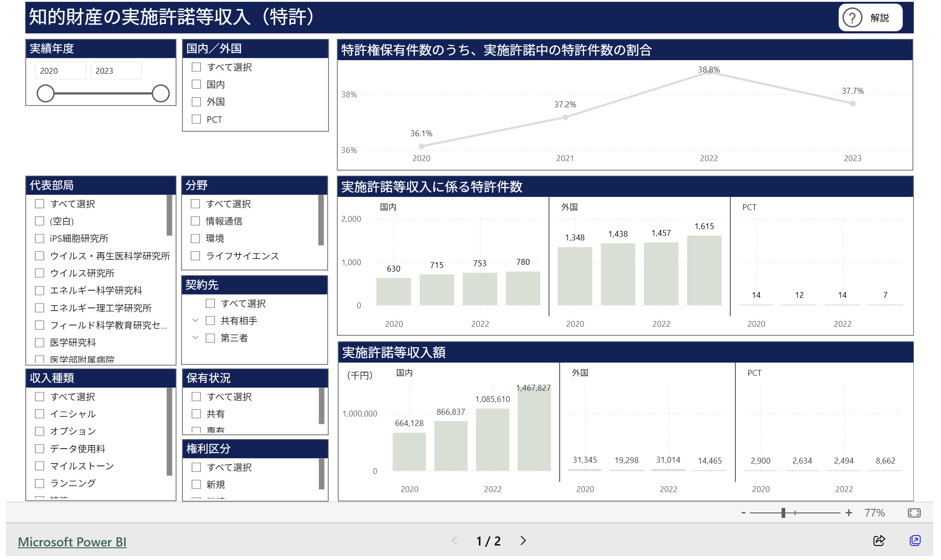Open report in new window icon
This screenshot has width=941, height=560.
coord(915,541)
